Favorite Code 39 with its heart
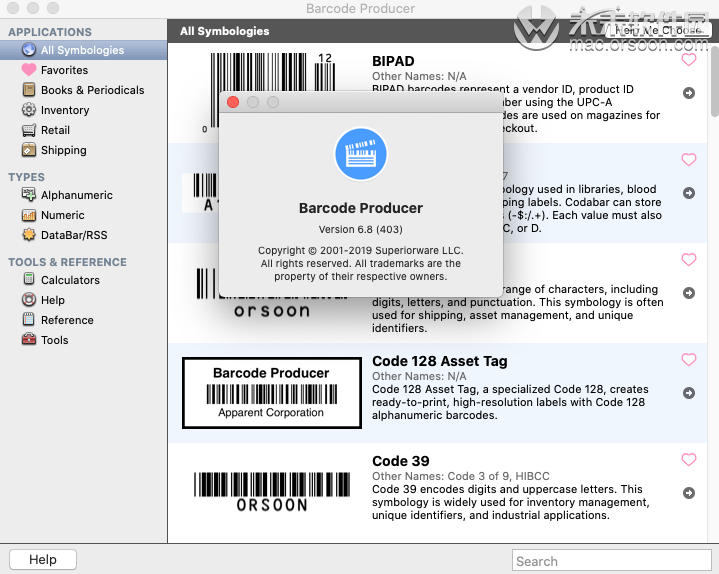Viewport: 719px width, 574px height. (x=689, y=459)
